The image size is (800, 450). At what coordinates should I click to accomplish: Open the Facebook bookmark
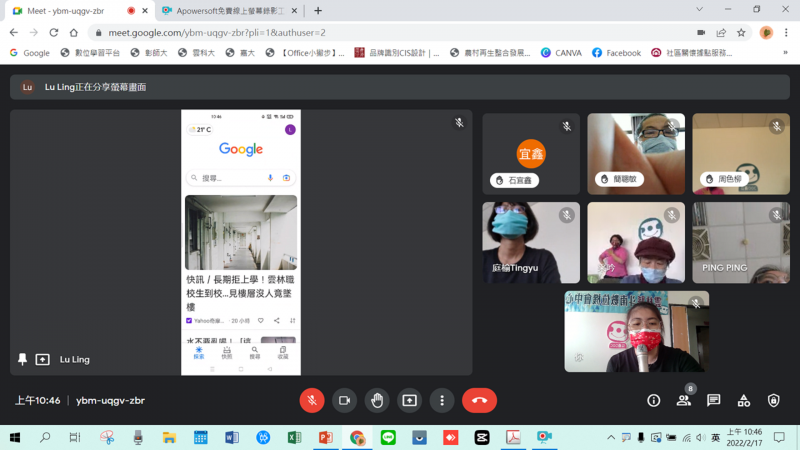pyautogui.click(x=616, y=53)
